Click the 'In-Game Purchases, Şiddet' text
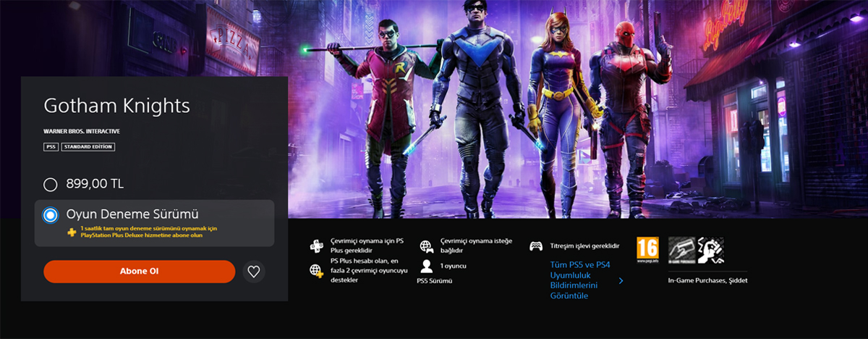This screenshot has width=868, height=339. [x=707, y=280]
